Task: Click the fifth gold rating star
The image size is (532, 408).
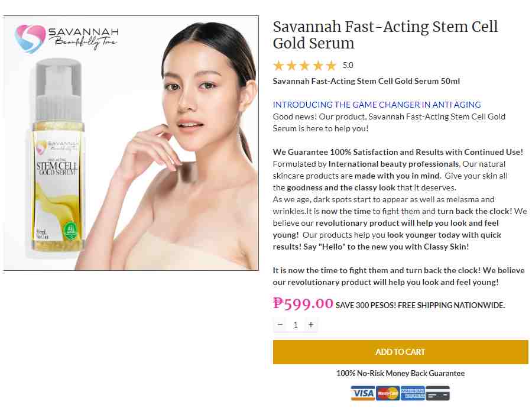Action: click(331, 65)
